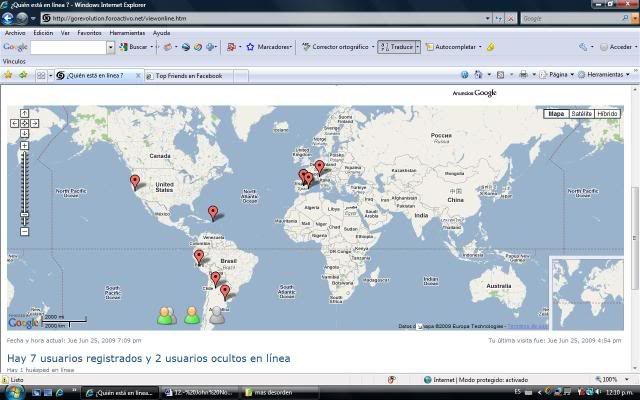Click the Marcadores star bookmark button
This screenshot has width=640, height=400.
(269, 47)
